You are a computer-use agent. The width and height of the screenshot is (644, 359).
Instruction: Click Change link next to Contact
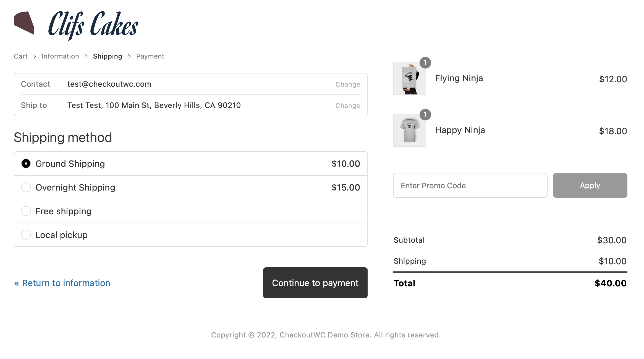(x=348, y=84)
